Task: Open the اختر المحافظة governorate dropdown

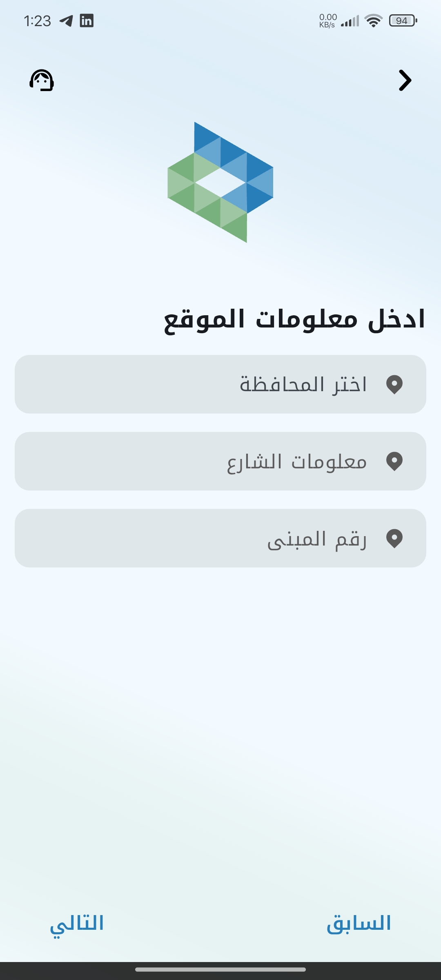Action: (x=220, y=384)
